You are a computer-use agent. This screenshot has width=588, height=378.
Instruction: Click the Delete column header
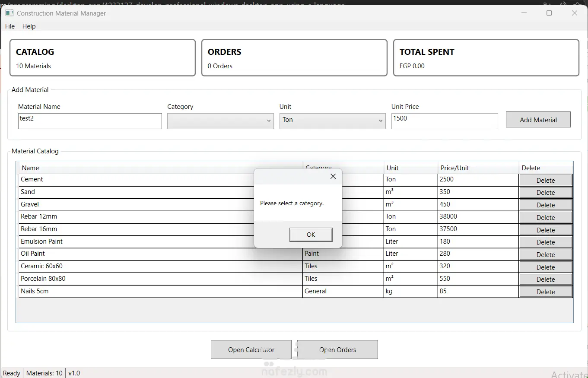click(x=546, y=168)
